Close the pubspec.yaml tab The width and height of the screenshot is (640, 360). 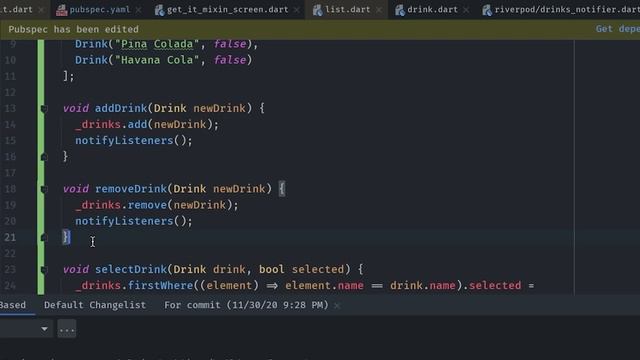138,10
